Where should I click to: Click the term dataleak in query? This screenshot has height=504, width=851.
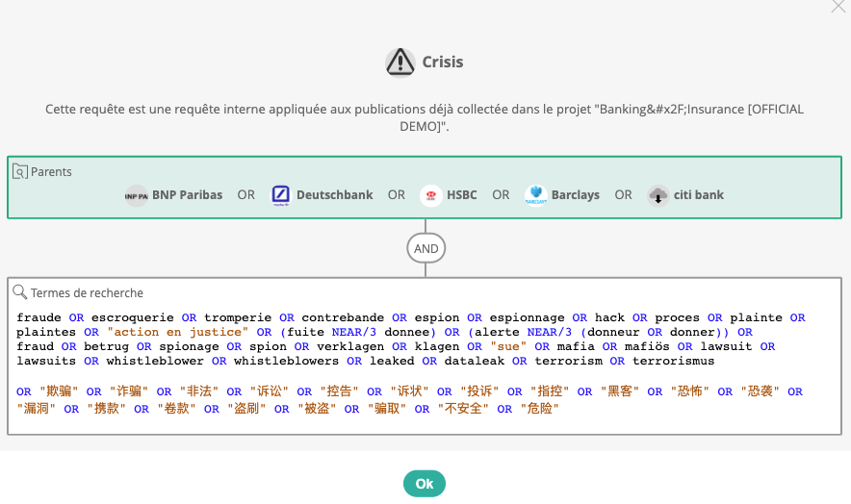475,361
